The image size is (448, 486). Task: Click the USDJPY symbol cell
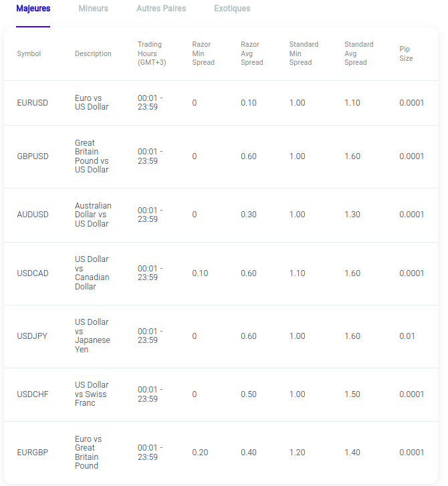[32, 336]
